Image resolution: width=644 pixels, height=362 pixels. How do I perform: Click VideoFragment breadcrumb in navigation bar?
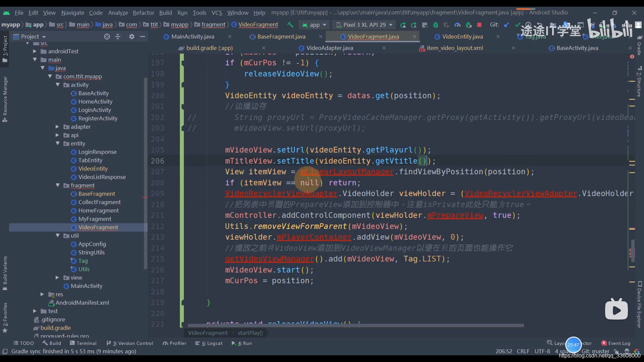coord(255,24)
